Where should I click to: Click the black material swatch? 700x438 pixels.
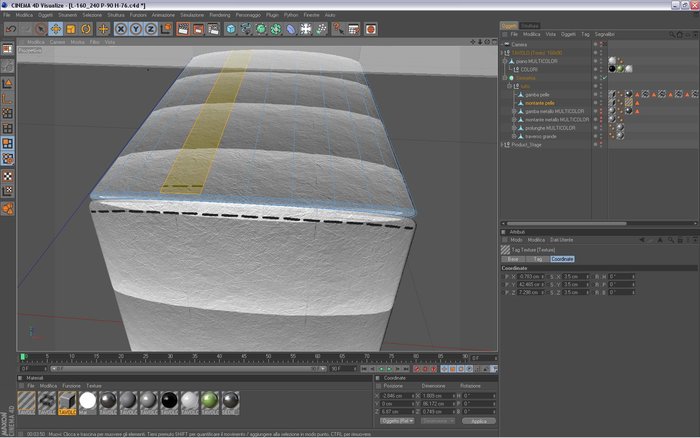click(169, 401)
